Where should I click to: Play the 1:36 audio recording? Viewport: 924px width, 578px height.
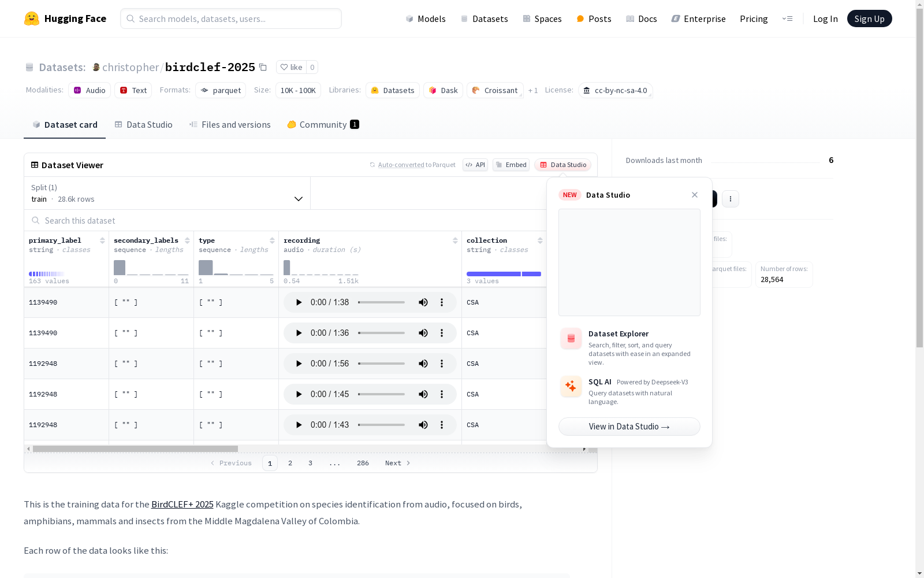pos(299,333)
